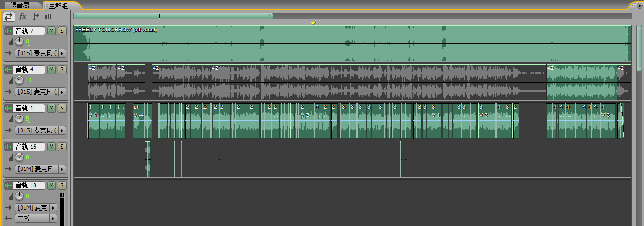This screenshot has height=226, width=644.
Task: Click the volume level icon of 音轨 4
Action: tap(8, 80)
